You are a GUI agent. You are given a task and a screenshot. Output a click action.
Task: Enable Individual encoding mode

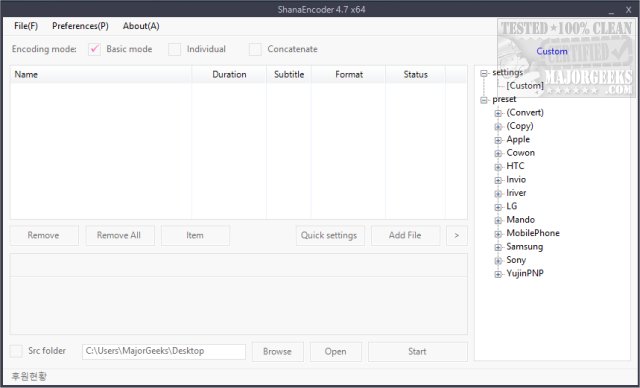(x=175, y=49)
